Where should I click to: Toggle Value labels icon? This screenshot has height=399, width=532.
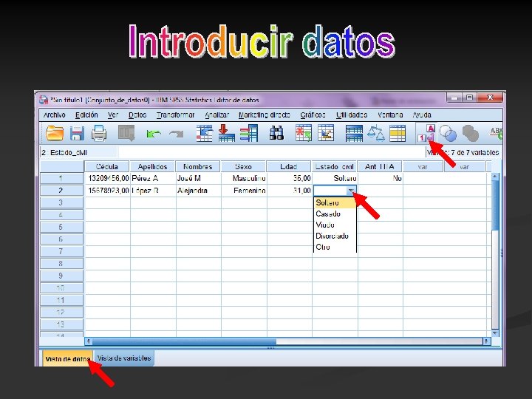[x=426, y=133]
